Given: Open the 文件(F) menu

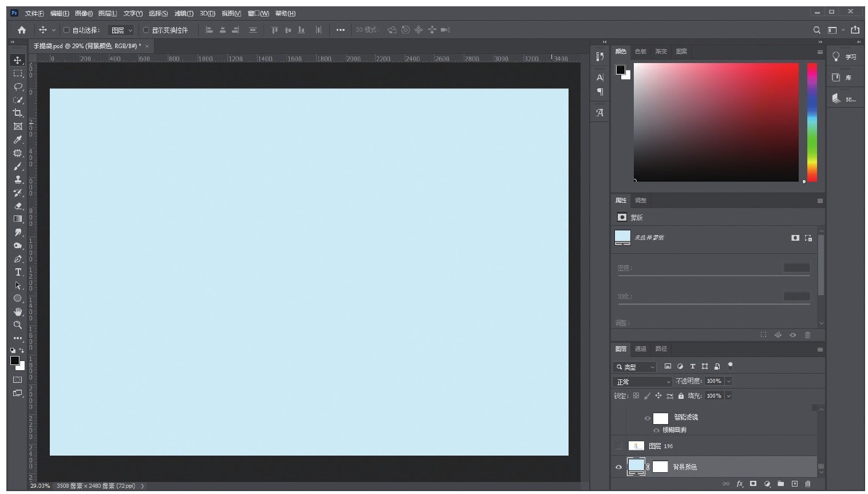Looking at the screenshot, I should (x=34, y=13).
